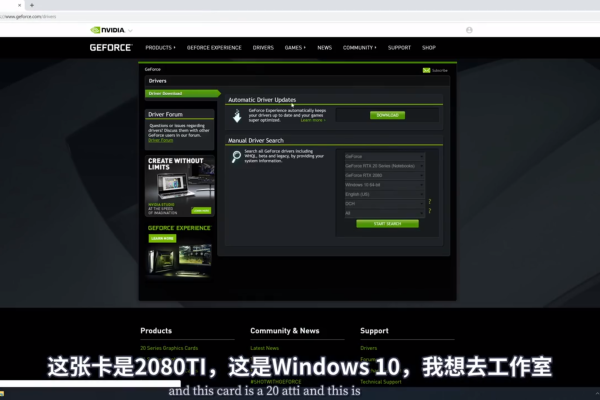Select the Driver Download sidebar tab
600x400 pixels.
(x=183, y=93)
